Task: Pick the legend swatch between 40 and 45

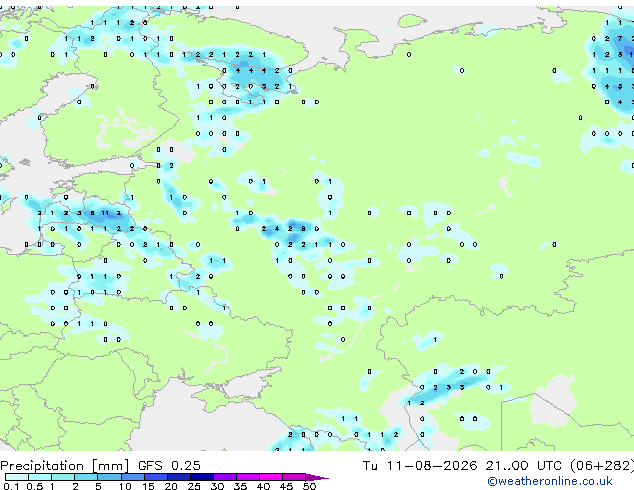Action: point(271,477)
